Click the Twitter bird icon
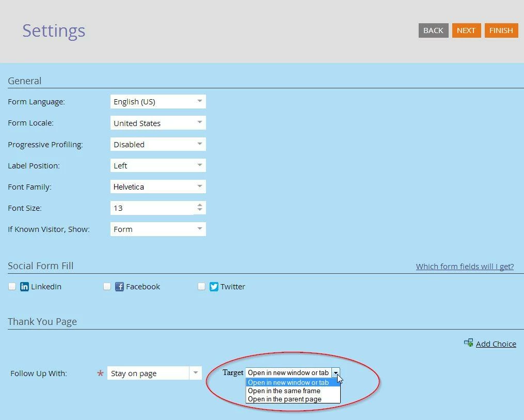 pyautogui.click(x=214, y=287)
